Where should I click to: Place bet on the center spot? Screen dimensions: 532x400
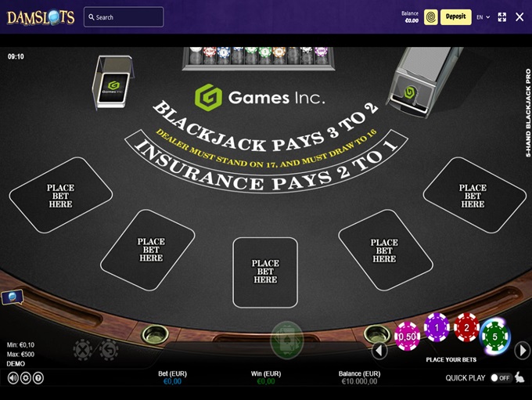265,272
